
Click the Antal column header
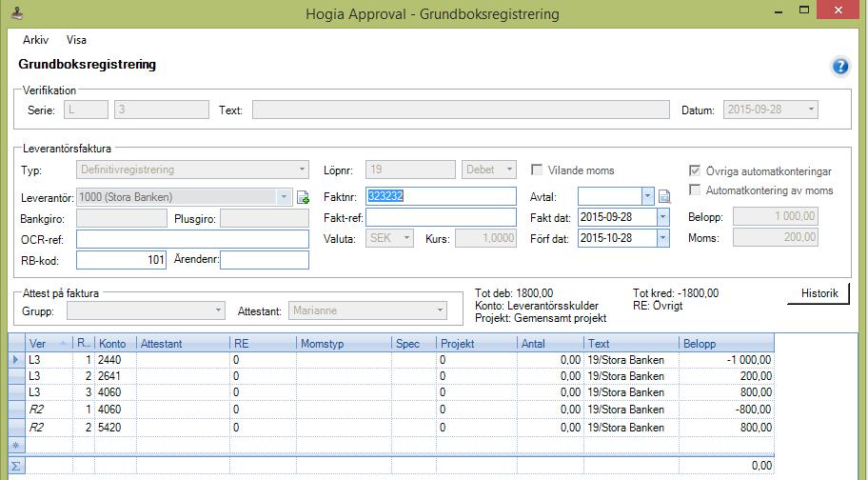coord(550,343)
